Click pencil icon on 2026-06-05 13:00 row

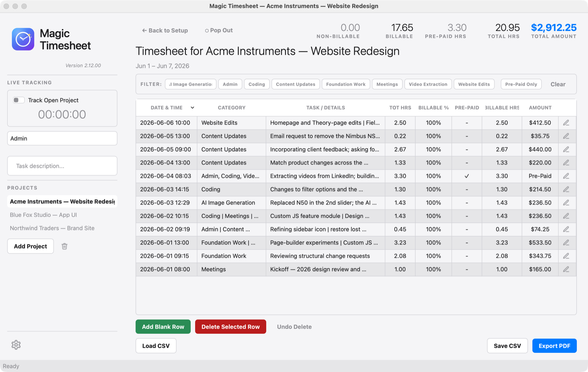[x=566, y=136]
